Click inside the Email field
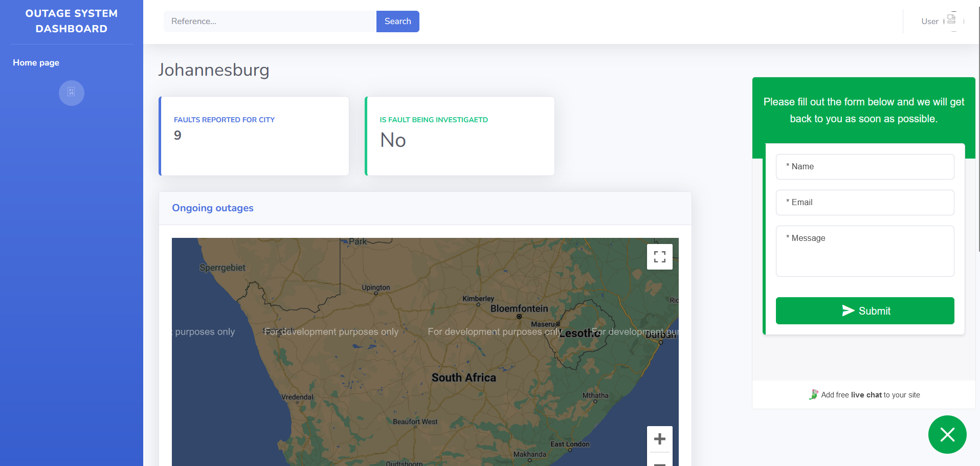 [864, 202]
